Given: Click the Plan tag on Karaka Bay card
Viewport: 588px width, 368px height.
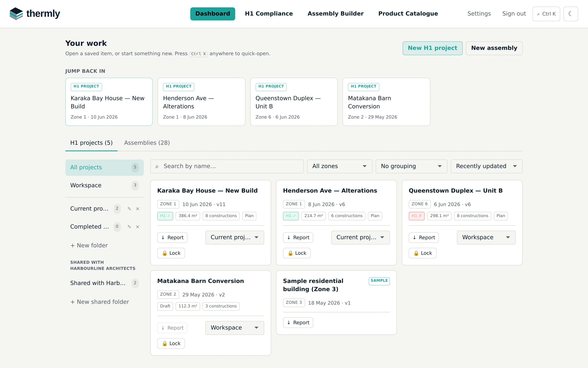Looking at the screenshot, I should click(x=249, y=216).
